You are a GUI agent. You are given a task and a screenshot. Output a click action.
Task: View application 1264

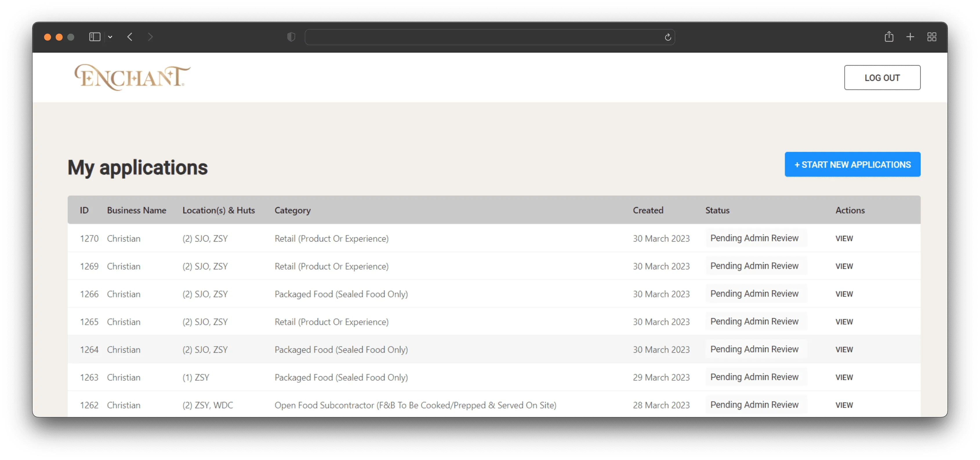coord(844,350)
